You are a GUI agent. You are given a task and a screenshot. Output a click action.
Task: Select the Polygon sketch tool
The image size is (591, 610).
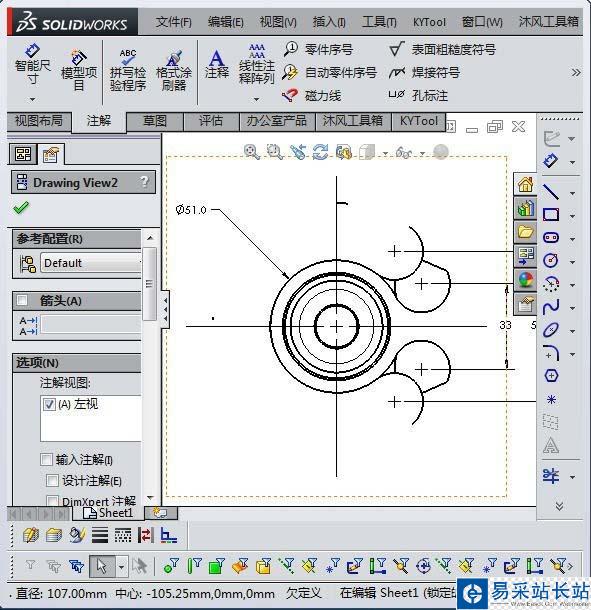551,376
